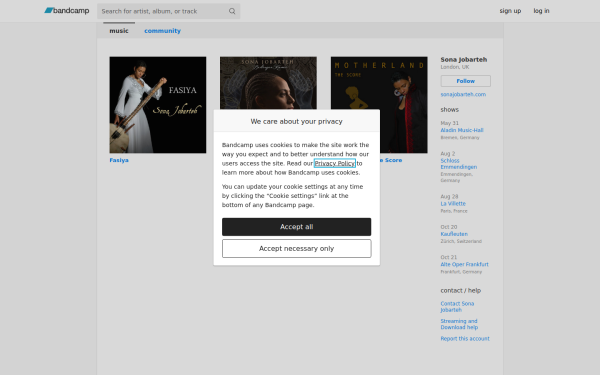Open the La Villette show link
This screenshot has width=600, height=375.
tap(453, 204)
